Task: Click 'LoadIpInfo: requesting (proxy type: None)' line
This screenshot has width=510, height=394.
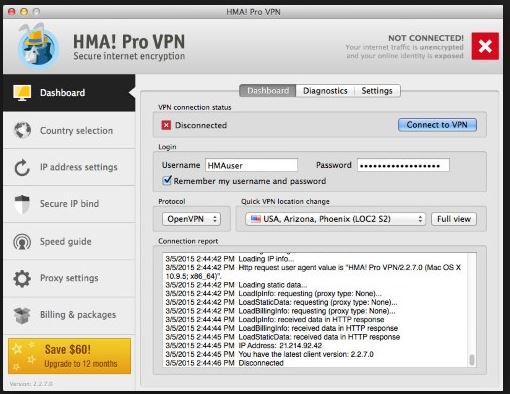Action: click(274, 294)
